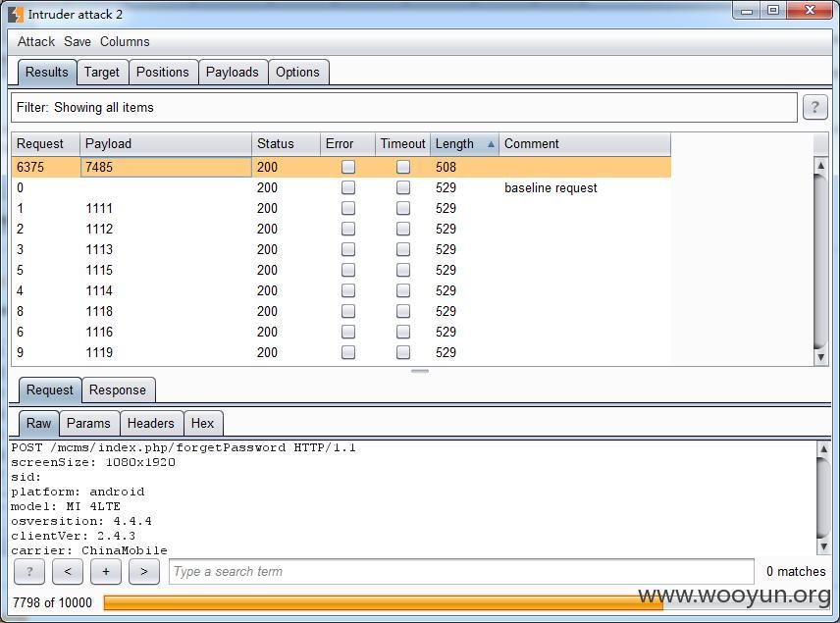Click the + search options button

pos(106,572)
